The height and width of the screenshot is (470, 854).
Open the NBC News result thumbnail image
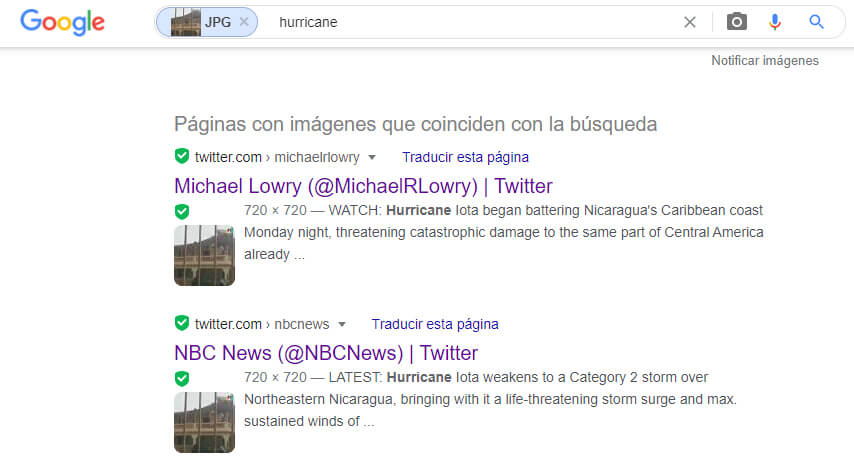[204, 423]
